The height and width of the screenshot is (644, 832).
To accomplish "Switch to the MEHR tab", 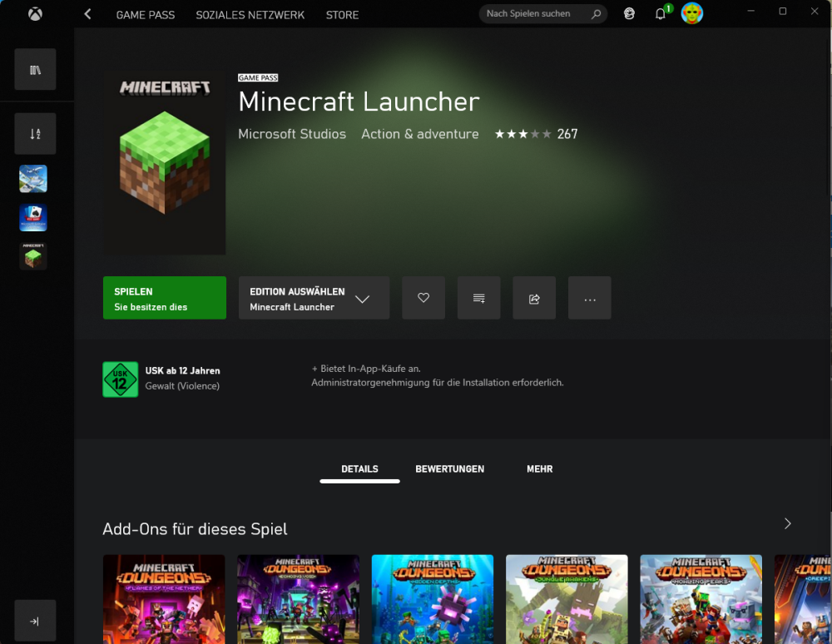I will click(540, 469).
